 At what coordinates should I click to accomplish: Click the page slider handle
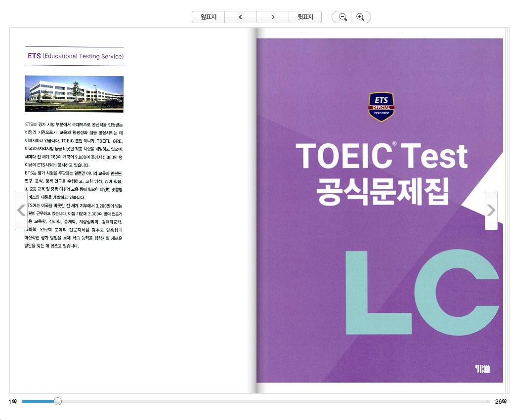[58, 401]
